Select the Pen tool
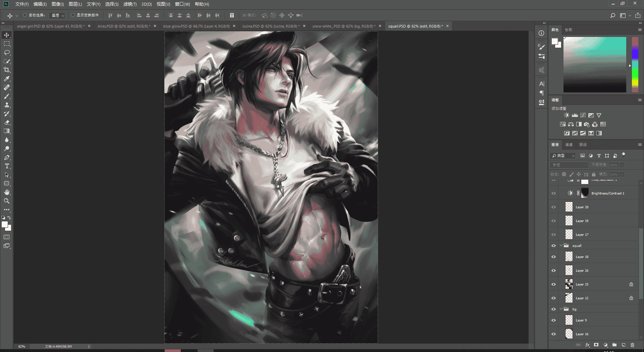 coord(7,158)
